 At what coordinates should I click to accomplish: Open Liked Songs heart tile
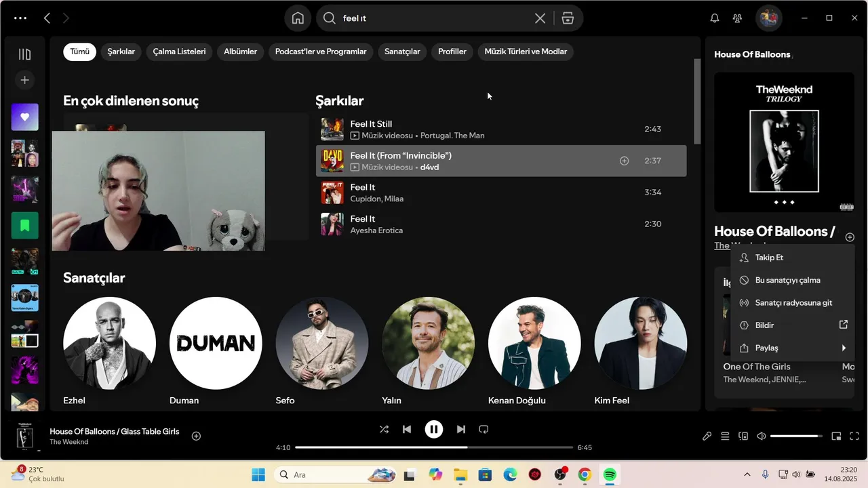click(x=24, y=117)
